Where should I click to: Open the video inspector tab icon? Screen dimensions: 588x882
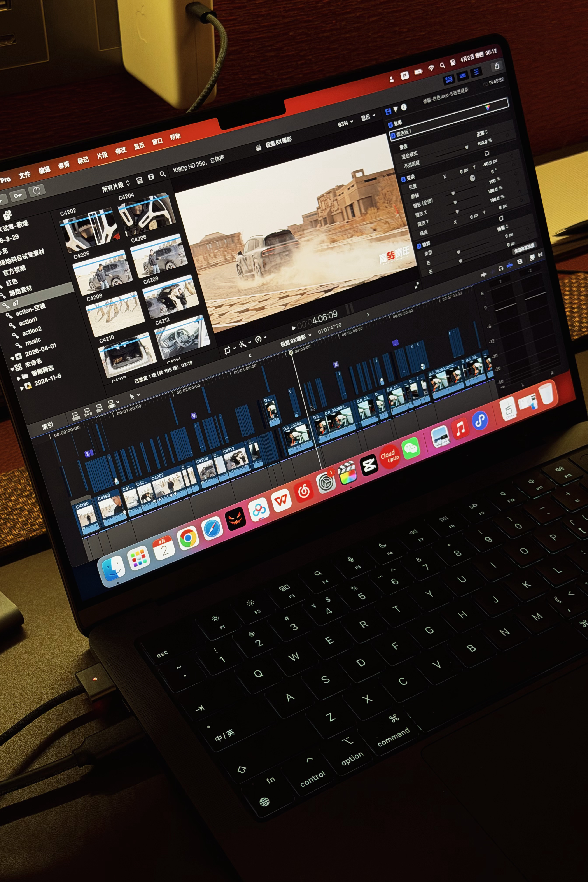(x=388, y=111)
